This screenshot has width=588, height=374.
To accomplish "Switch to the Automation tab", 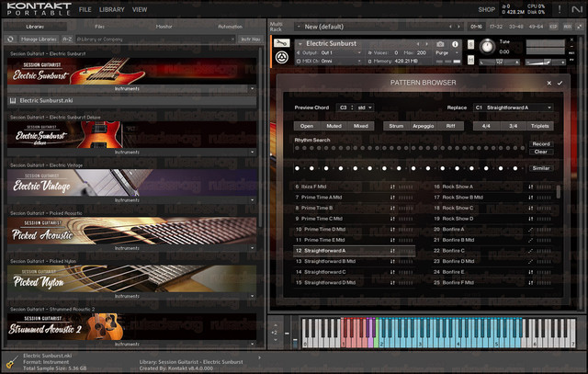I will [231, 27].
